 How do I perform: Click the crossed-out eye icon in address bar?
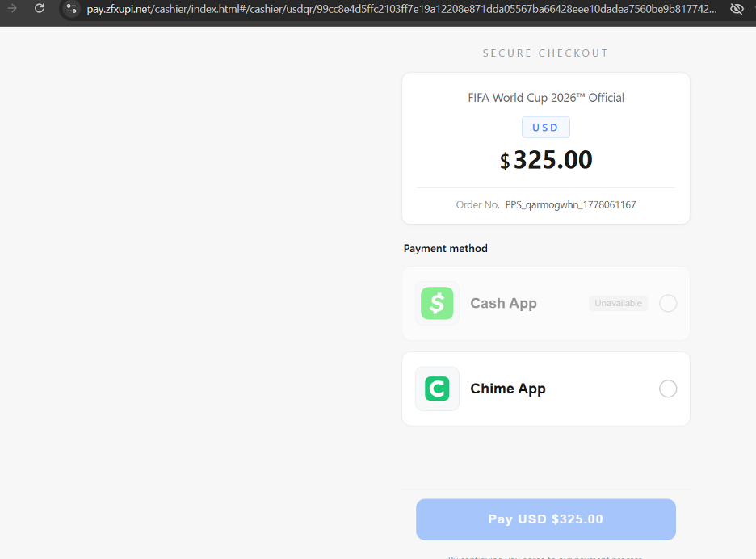737,9
